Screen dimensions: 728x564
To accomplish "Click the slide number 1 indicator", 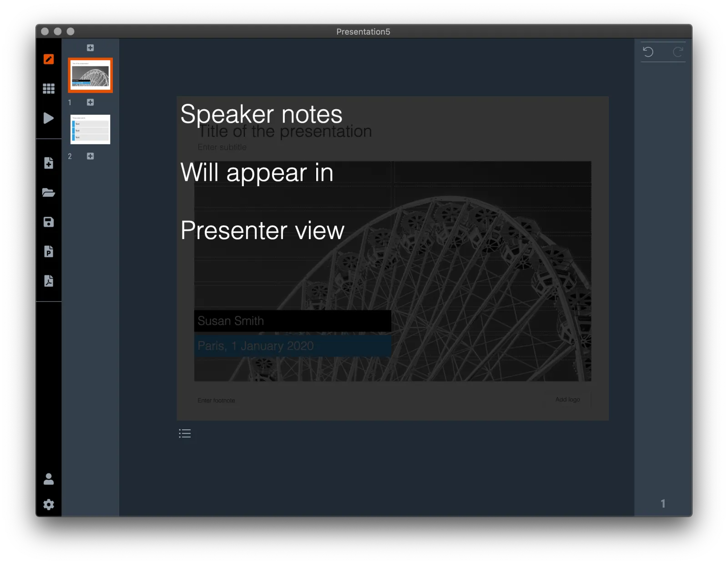I will click(x=663, y=503).
